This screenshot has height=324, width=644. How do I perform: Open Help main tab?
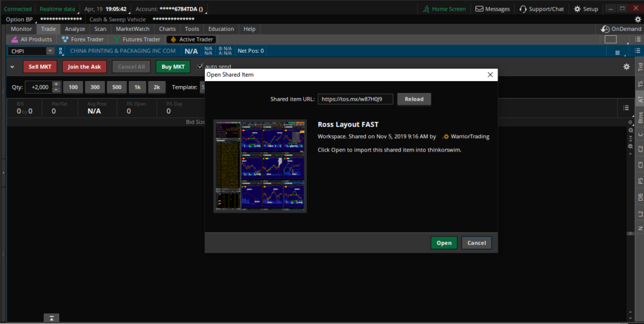coord(249,29)
